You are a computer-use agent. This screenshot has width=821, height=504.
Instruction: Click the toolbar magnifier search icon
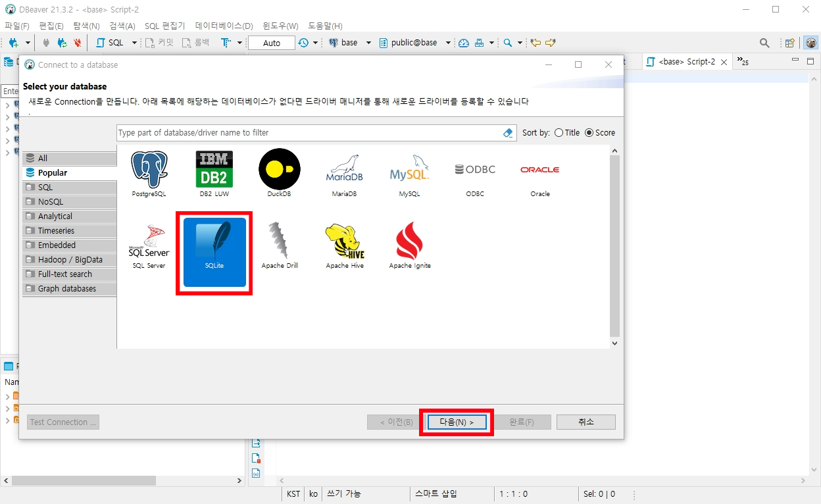[x=507, y=43]
